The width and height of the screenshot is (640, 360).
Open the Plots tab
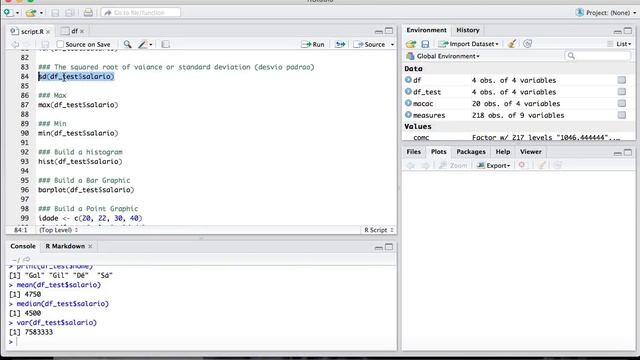(439, 152)
